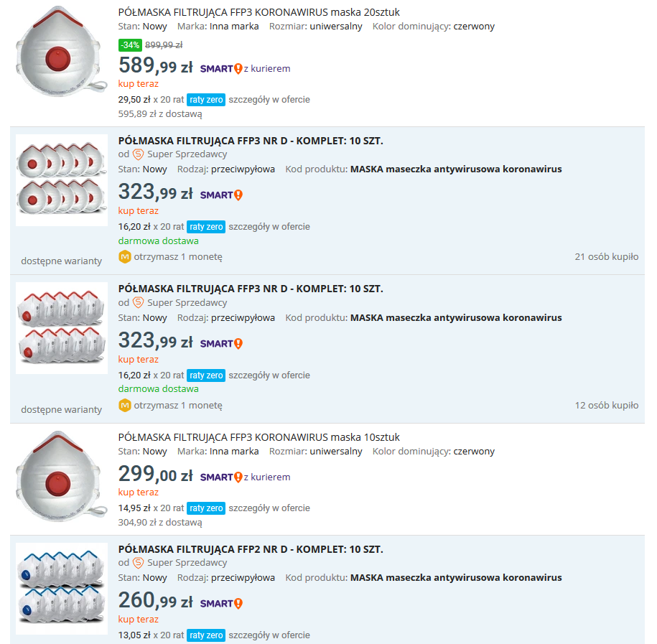Image resolution: width=657 pixels, height=644 pixels.
Task: Click 'kup teraz' under 589,99 zł price
Action: tap(139, 83)
